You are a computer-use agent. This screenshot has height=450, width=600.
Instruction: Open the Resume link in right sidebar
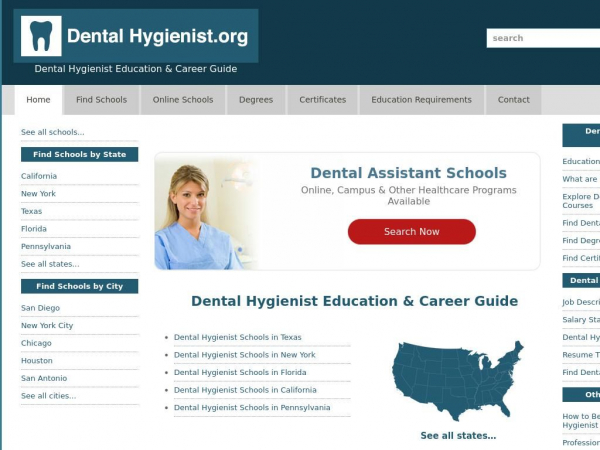pyautogui.click(x=581, y=355)
